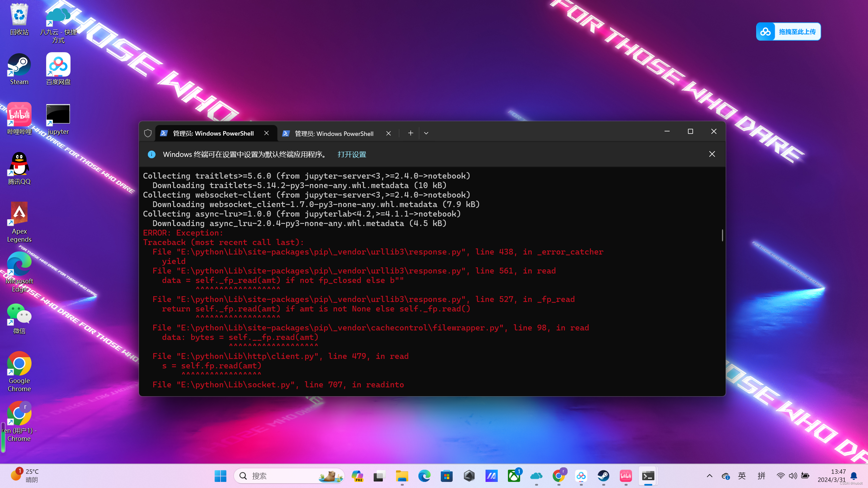Click the 拖拽至此上传 upload button
The width and height of the screenshot is (868, 488).
click(788, 32)
